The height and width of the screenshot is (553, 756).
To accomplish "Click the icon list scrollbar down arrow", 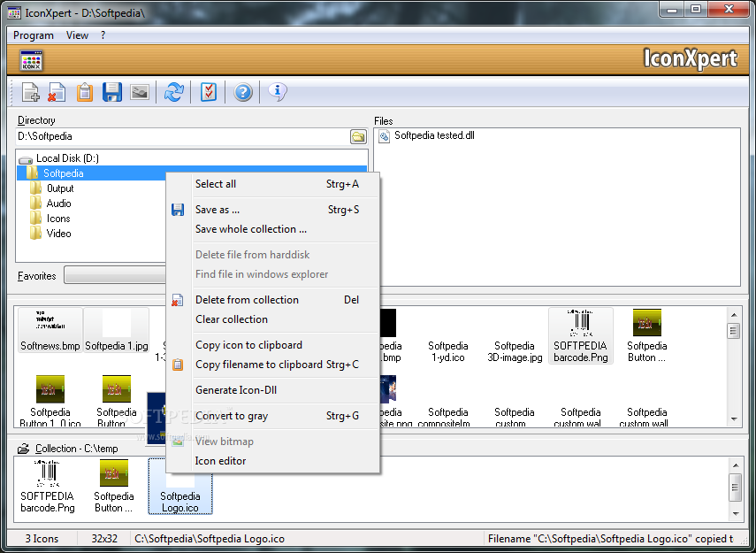I will (x=734, y=419).
